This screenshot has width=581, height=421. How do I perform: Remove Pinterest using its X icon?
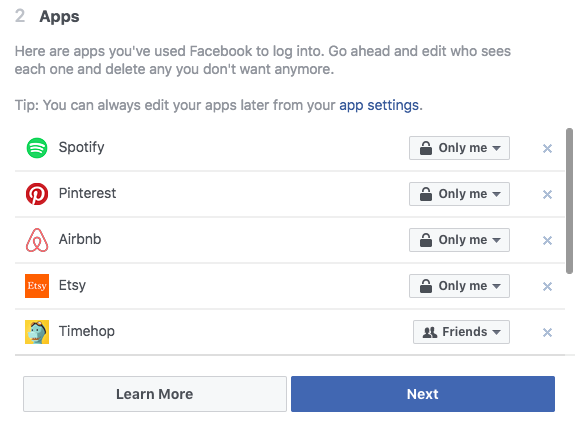547,194
